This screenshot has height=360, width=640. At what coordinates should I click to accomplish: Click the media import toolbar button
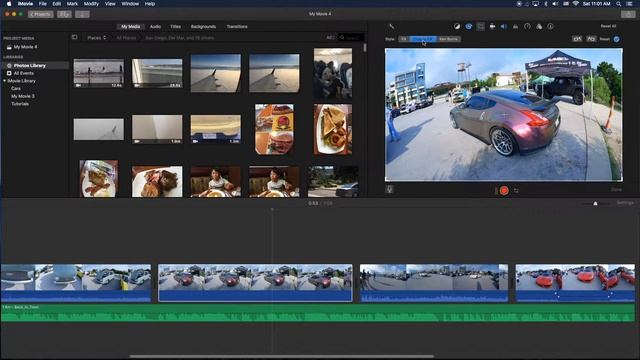(64, 14)
